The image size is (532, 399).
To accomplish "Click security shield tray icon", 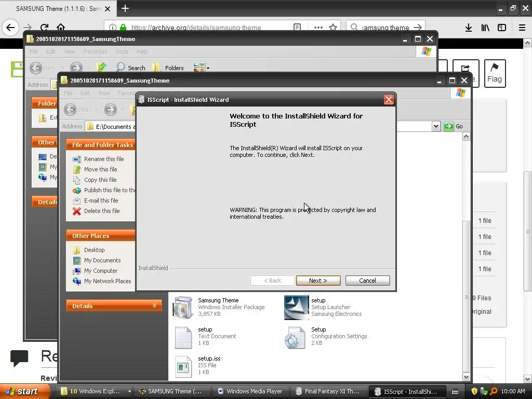I will pyautogui.click(x=474, y=391).
